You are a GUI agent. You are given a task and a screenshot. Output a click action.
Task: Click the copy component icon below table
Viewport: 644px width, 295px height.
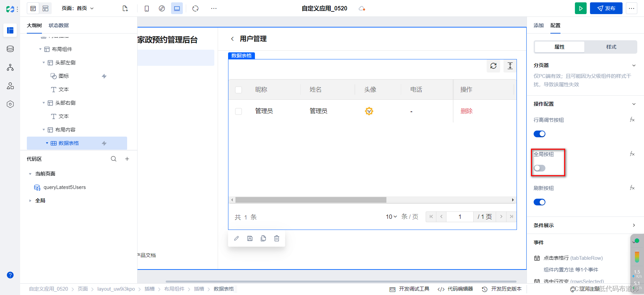click(263, 238)
